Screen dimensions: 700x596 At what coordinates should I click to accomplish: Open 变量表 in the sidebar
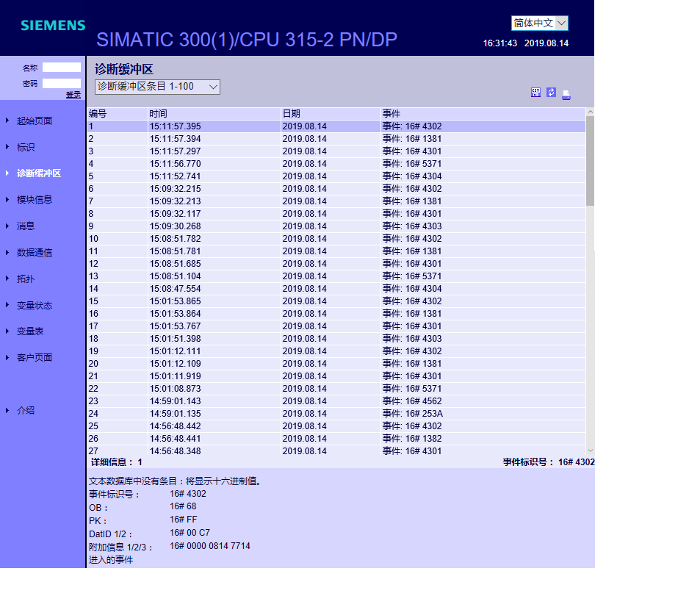tap(30, 331)
